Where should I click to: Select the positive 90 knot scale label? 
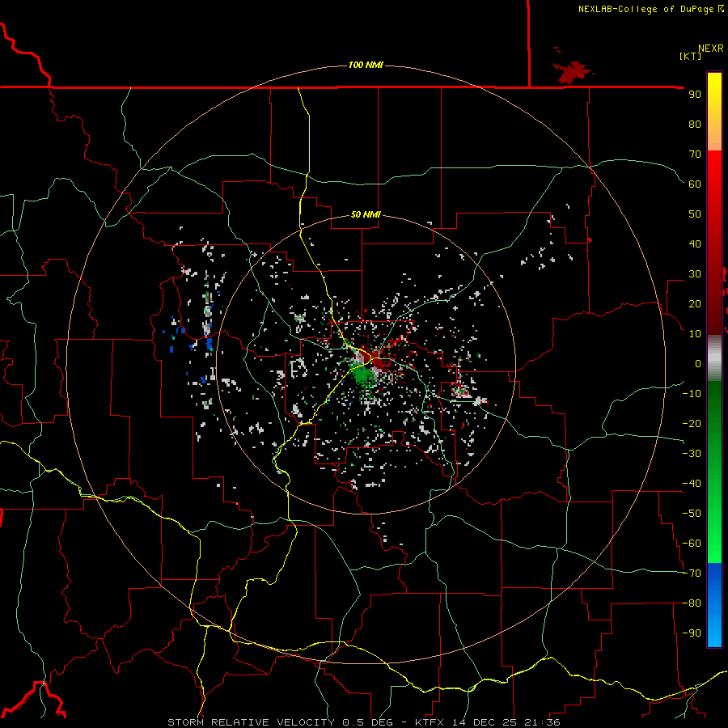pos(695,95)
